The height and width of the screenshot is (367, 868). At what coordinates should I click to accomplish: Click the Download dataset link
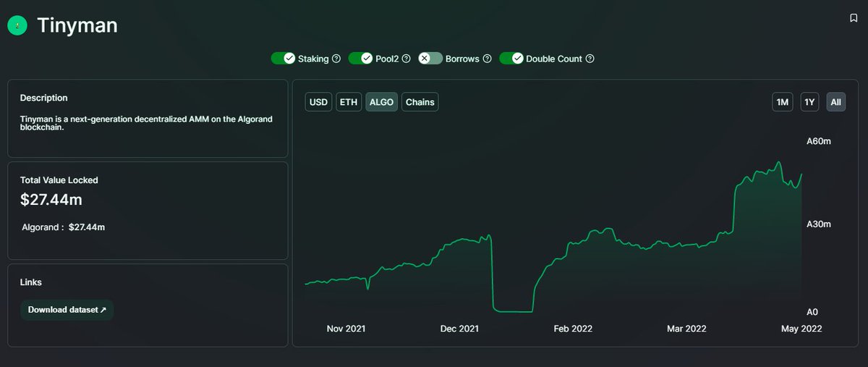(67, 310)
